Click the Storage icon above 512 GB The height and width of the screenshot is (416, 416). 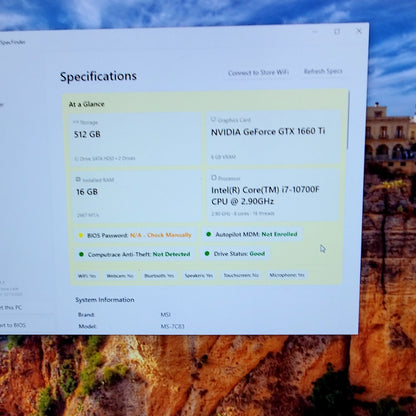[x=76, y=122]
